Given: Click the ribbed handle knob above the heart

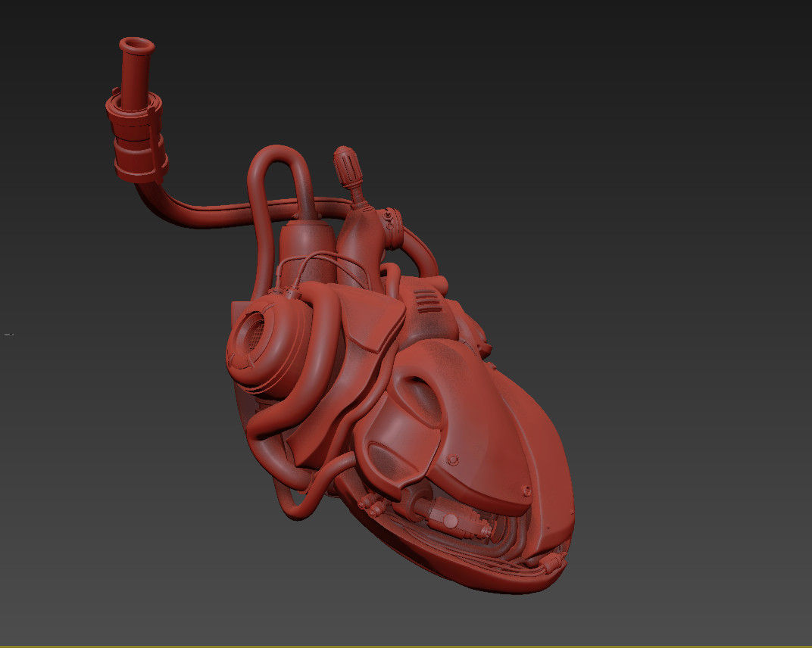Looking at the screenshot, I should 347,167.
